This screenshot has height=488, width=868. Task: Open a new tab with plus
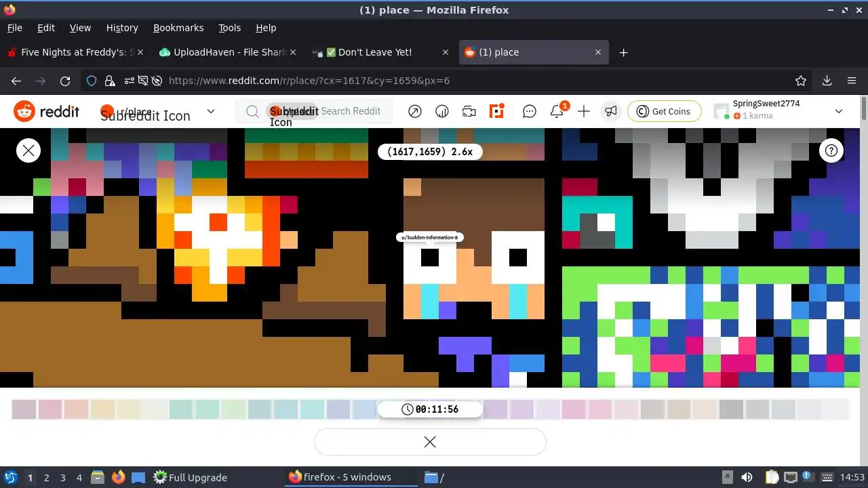point(623,52)
